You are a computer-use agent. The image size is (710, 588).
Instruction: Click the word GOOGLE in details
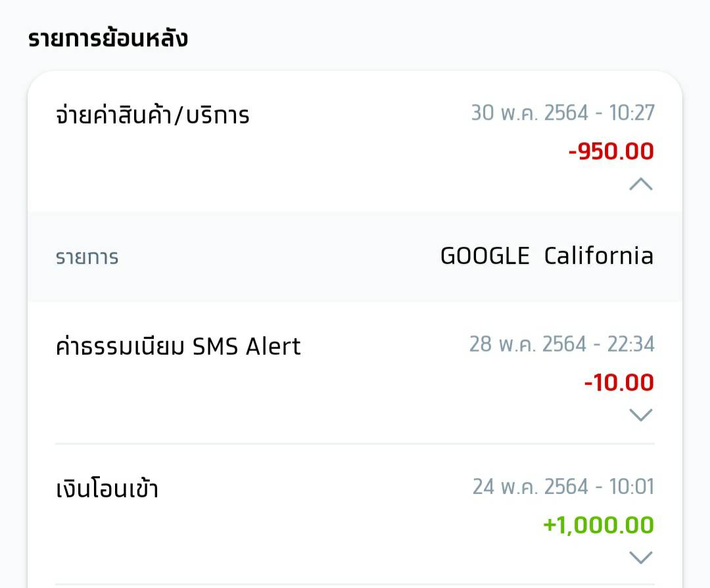point(485,256)
